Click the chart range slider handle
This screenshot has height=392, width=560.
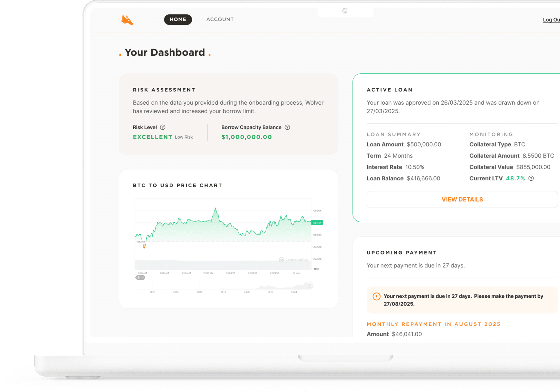[311, 285]
